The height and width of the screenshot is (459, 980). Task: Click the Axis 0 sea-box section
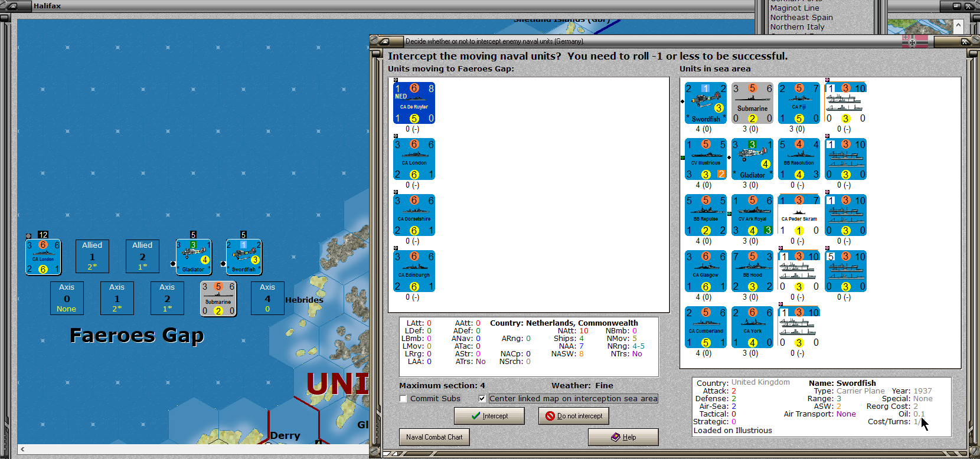click(x=67, y=298)
